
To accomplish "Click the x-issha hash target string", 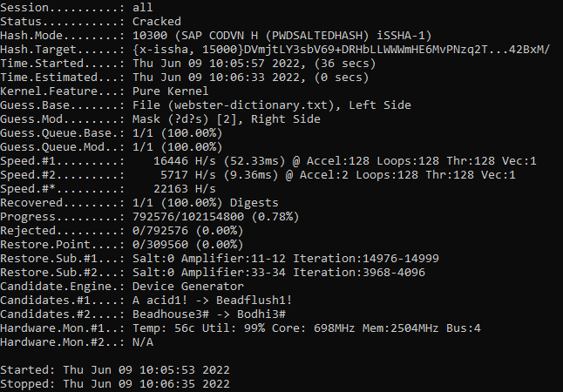I will pos(341,50).
